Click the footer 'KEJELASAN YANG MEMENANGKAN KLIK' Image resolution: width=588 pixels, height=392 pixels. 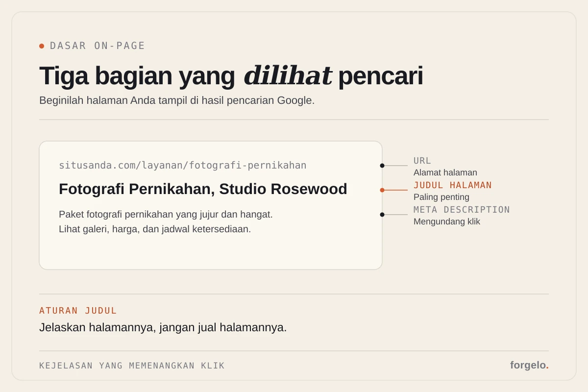[132, 366]
